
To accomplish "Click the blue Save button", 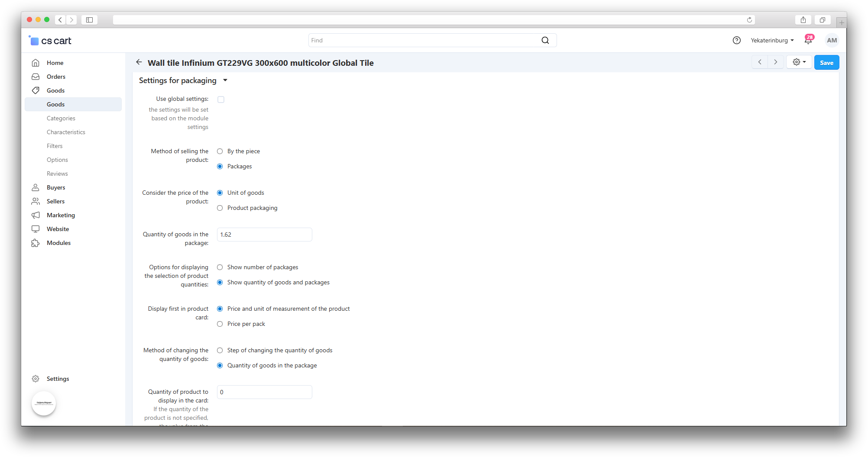I will 826,63.
